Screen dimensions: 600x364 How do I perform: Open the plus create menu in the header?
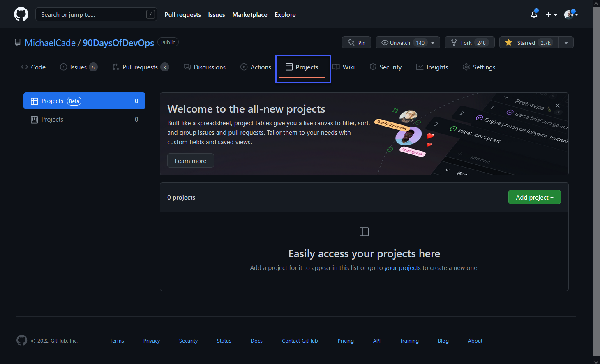[551, 14]
